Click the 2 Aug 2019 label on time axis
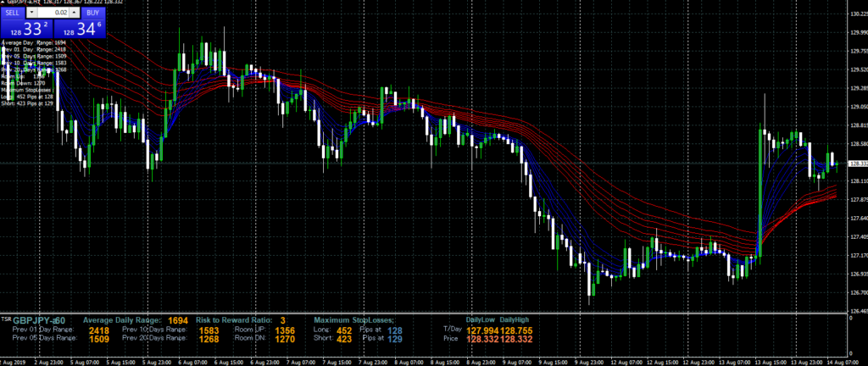Image resolution: width=868 pixels, height=366 pixels. coord(14,362)
